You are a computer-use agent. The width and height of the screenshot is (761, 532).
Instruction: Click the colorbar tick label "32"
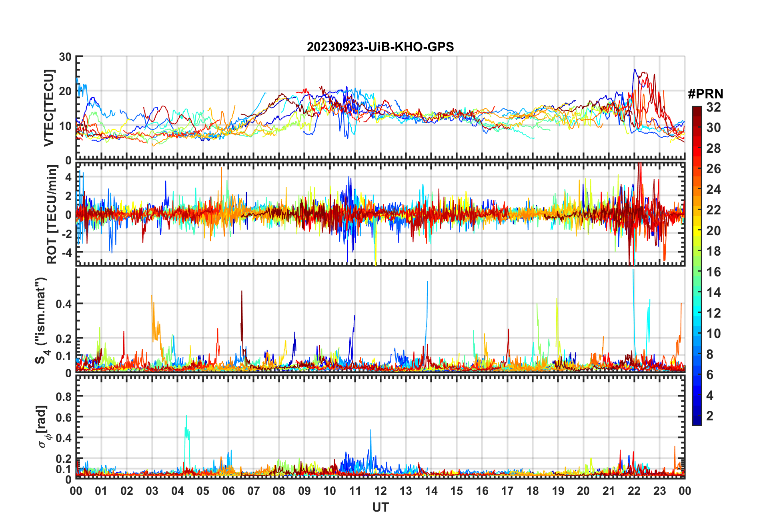point(714,107)
